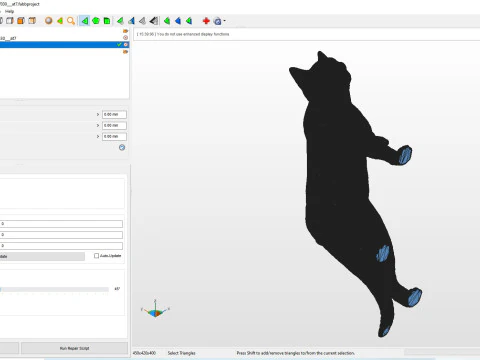This screenshot has width=480, height=360.
Task: Click the round blue icon below the mm fields
Action: point(122,147)
